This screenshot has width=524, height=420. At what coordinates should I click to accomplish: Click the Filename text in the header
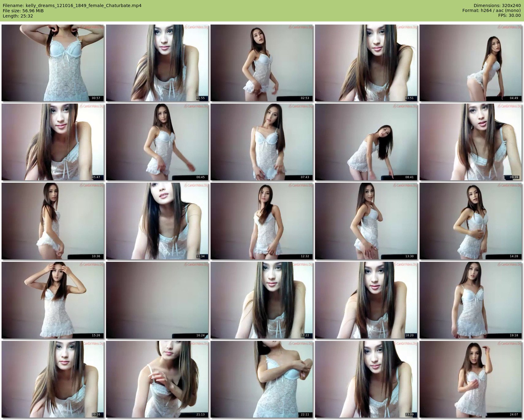point(72,6)
